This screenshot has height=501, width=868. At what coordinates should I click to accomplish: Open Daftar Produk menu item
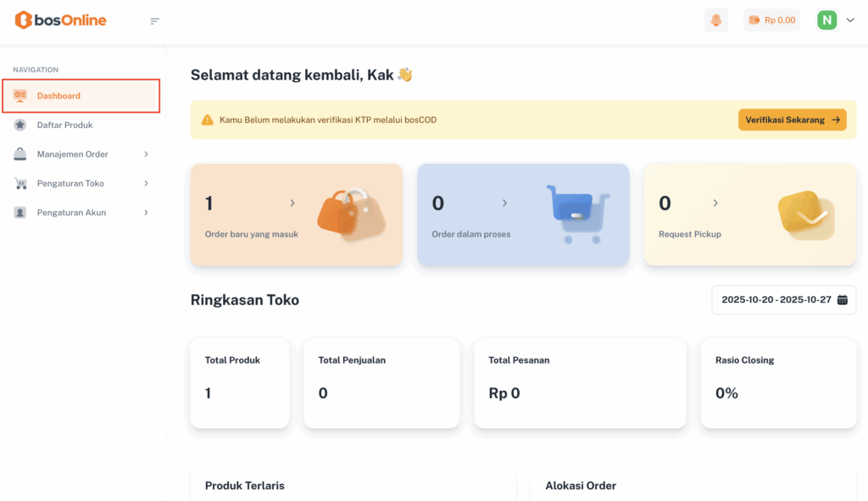[x=64, y=125]
